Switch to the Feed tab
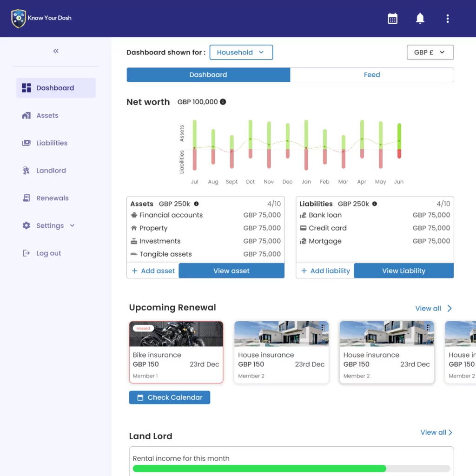Screen dimensions: 476x476 coord(372,75)
